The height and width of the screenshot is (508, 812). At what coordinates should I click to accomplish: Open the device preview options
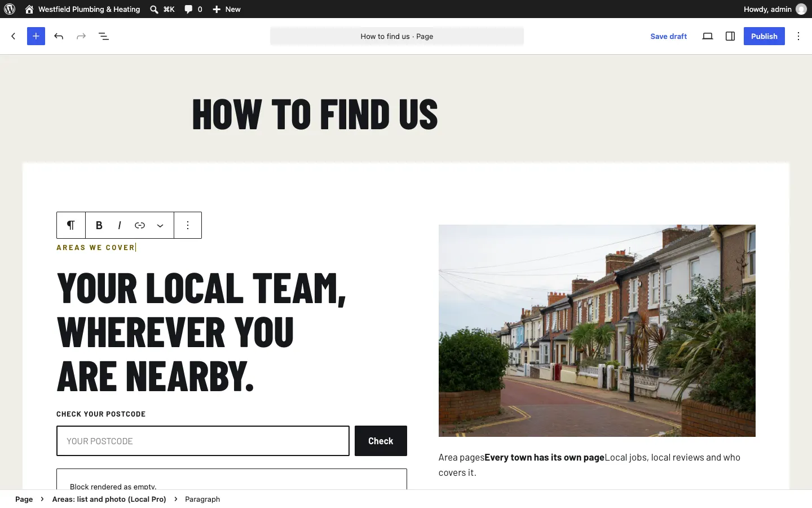pyautogui.click(x=708, y=36)
